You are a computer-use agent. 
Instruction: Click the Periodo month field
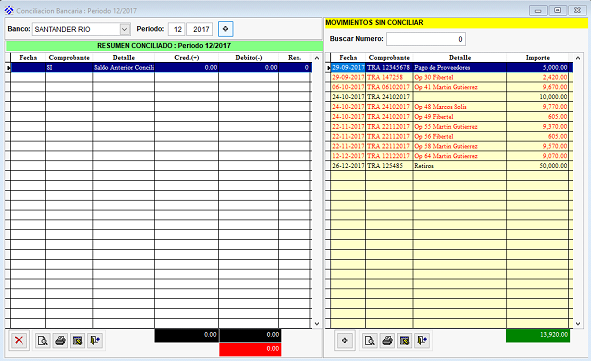click(177, 29)
